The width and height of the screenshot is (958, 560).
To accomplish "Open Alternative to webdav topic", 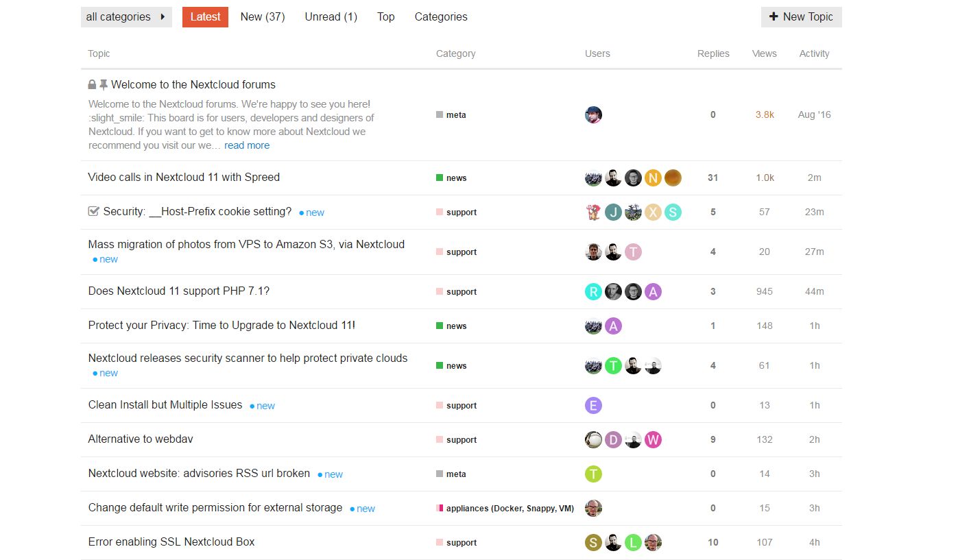I will (x=141, y=439).
